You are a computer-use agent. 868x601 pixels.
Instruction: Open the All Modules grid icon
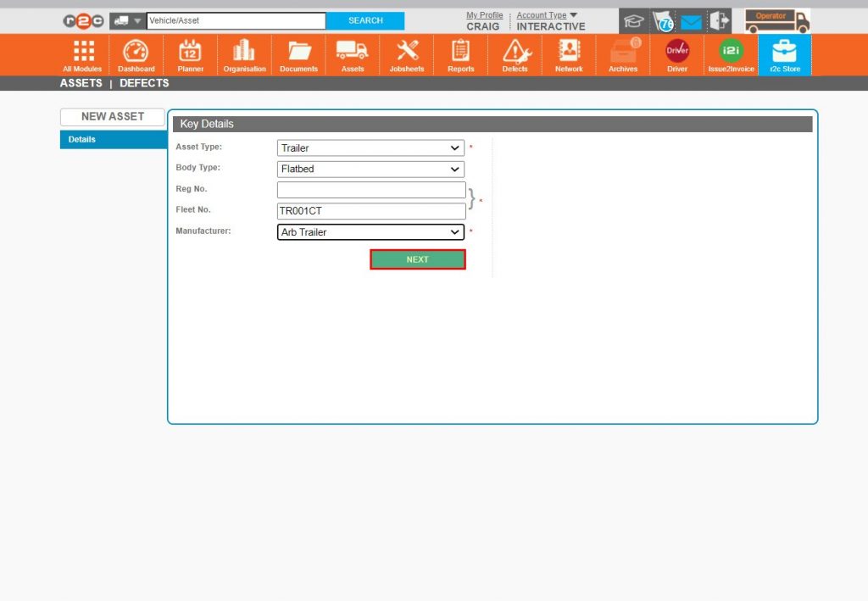(81, 53)
